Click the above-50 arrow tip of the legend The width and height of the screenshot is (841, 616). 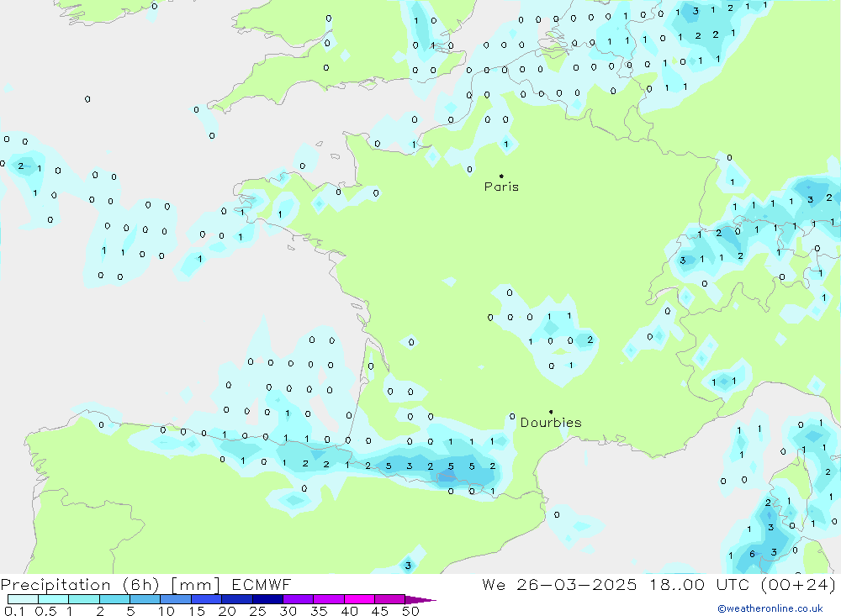[x=420, y=600]
